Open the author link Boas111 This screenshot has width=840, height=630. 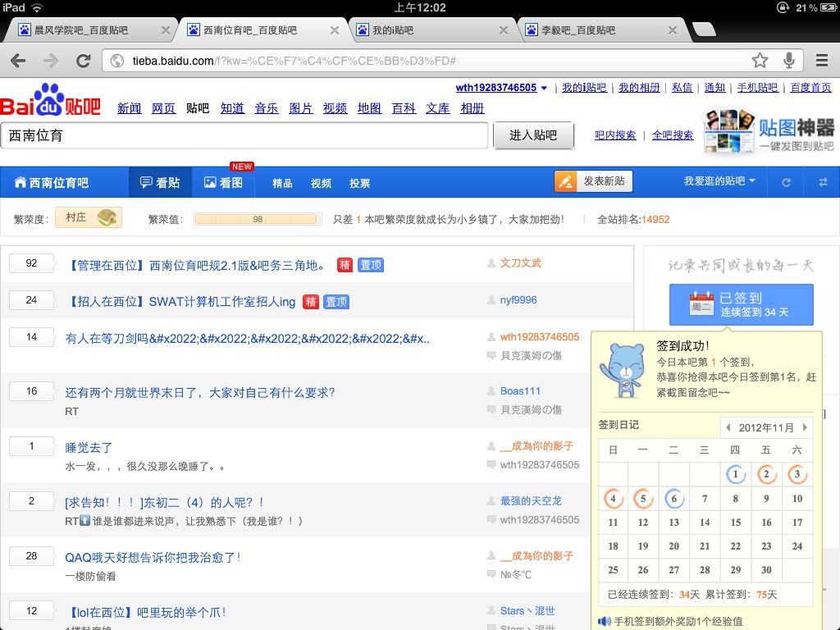[x=520, y=391]
